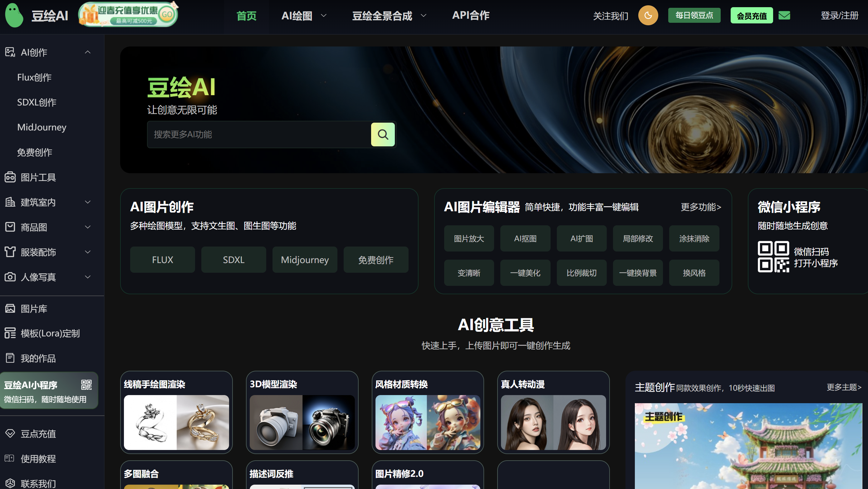
Task: Open the 豆绘全景合成 dropdown arrow
Action: 424,16
